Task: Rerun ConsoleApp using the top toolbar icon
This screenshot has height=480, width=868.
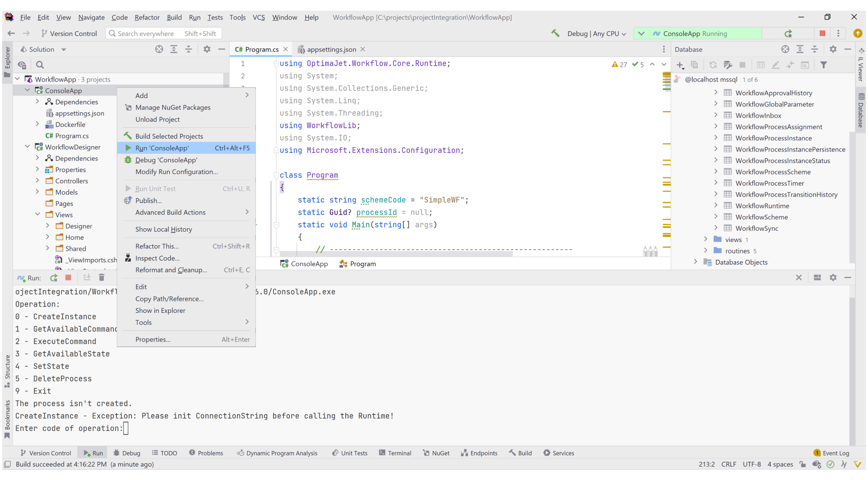Action: click(788, 33)
